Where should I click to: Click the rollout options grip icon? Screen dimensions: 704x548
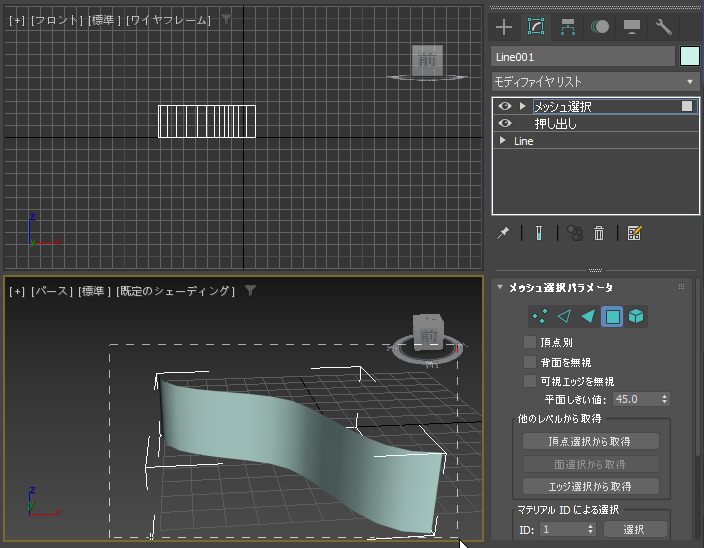[681, 287]
